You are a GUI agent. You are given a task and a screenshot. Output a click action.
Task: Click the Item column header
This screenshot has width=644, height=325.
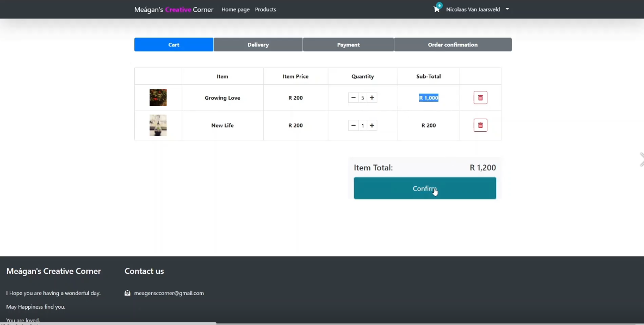[x=222, y=76]
